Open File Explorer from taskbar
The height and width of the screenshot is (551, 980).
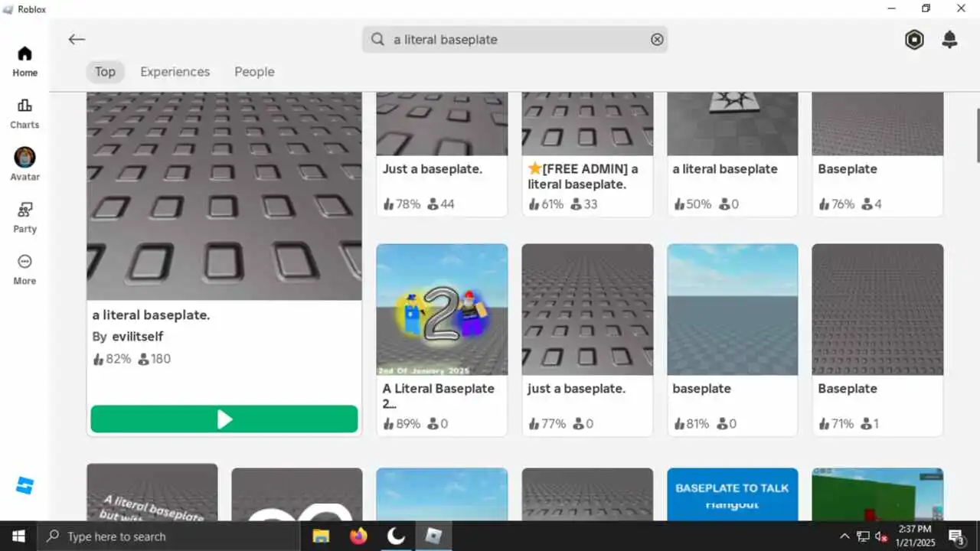[321, 536]
